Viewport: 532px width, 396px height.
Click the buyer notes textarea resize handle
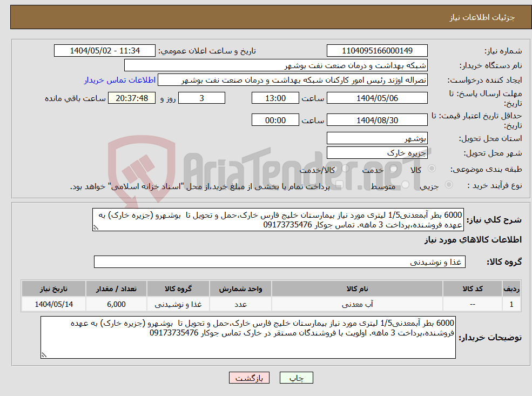coord(44,355)
